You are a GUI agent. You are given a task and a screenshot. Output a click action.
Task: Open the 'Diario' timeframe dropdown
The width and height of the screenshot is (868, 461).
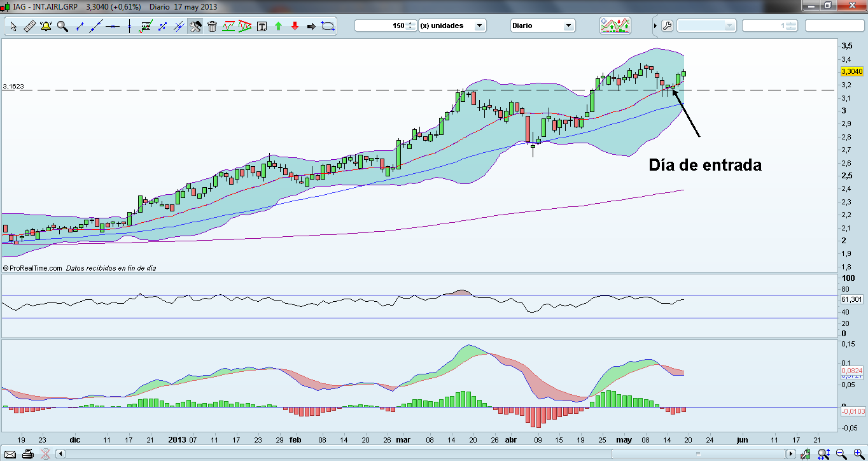tap(543, 25)
